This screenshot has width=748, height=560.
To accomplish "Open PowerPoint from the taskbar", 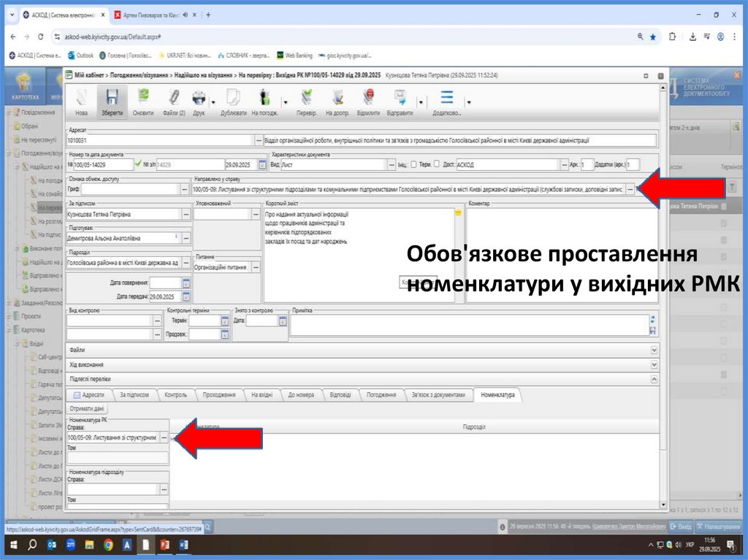I will [x=164, y=544].
